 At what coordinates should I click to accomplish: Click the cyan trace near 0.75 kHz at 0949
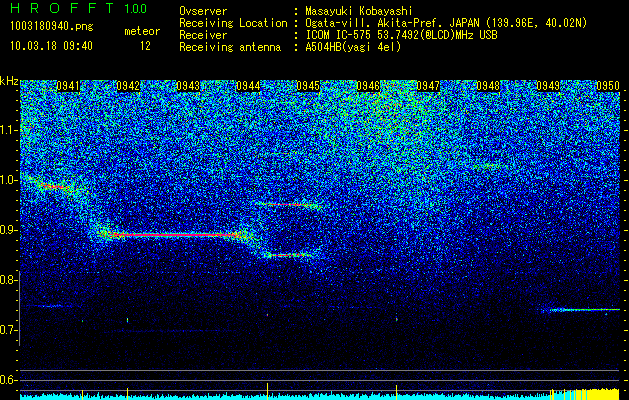tap(580, 310)
